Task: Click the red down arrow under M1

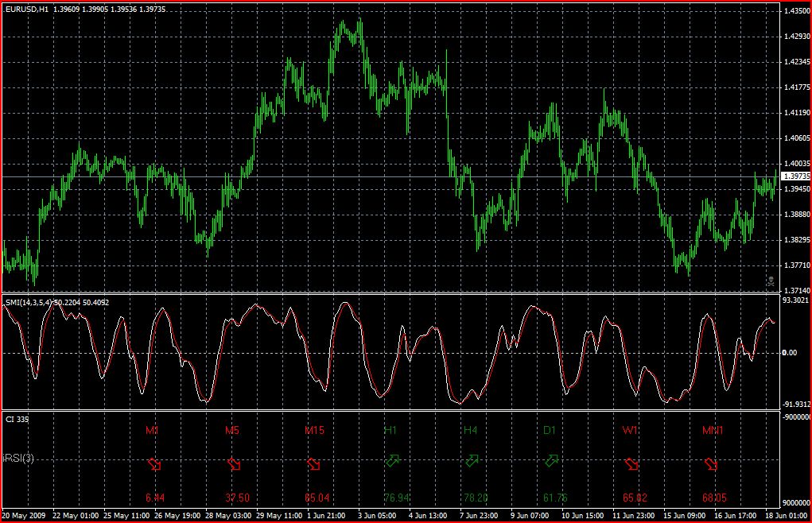Action: coord(154,464)
